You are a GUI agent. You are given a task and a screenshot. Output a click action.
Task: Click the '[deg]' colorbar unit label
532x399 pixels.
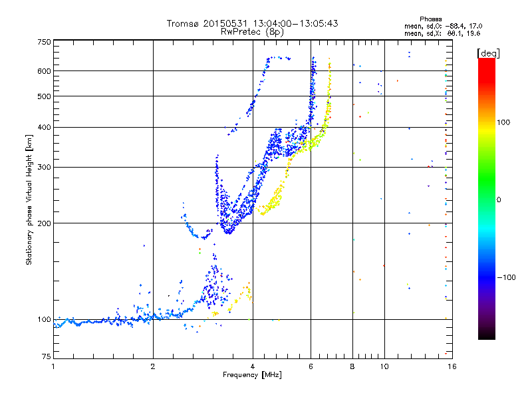pos(488,53)
